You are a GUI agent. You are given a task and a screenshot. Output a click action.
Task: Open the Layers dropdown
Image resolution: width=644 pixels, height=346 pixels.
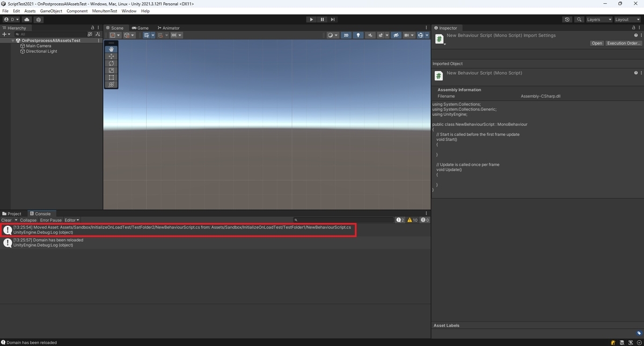598,19
